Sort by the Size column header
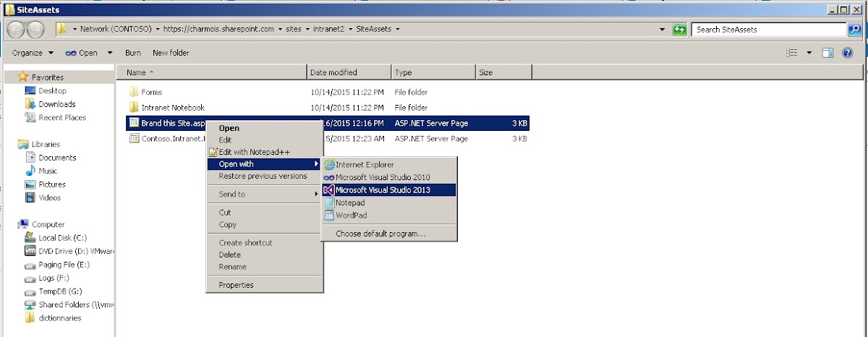This screenshot has width=868, height=337. [x=503, y=72]
